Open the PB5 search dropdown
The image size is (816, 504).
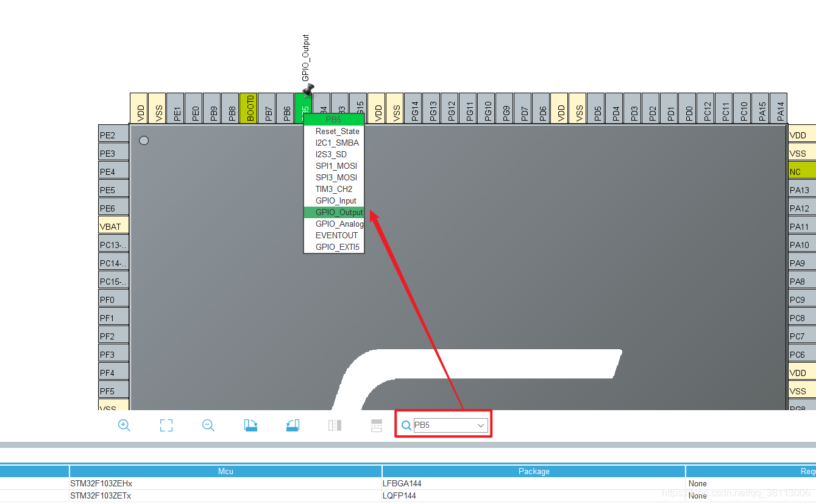click(481, 425)
